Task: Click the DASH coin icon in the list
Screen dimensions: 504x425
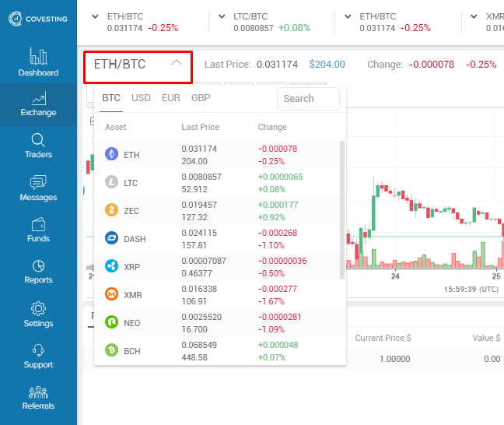Action: pyautogui.click(x=111, y=238)
